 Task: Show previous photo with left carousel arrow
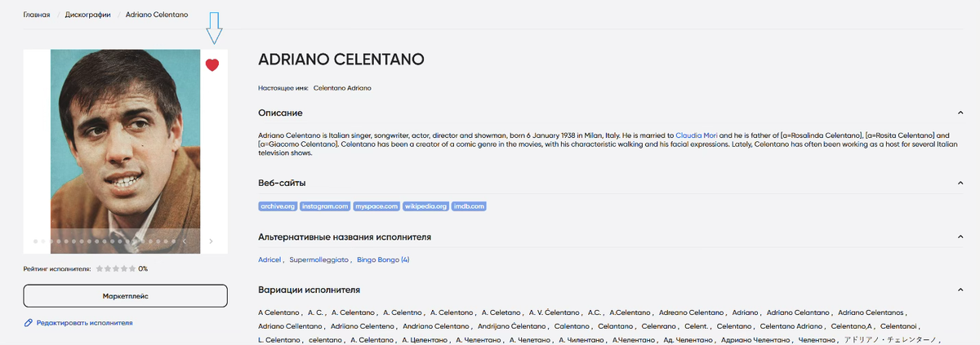185,241
